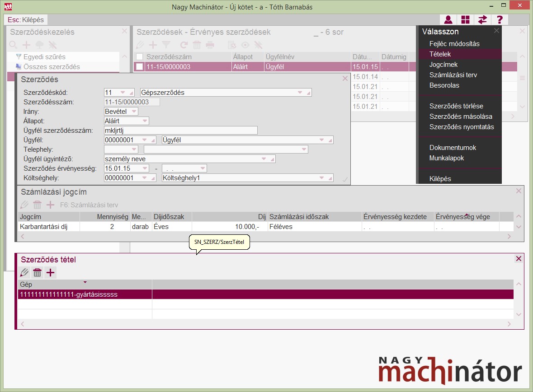
Task: Tick the checkbox for contract 11-15/0000003
Action: pos(140,67)
